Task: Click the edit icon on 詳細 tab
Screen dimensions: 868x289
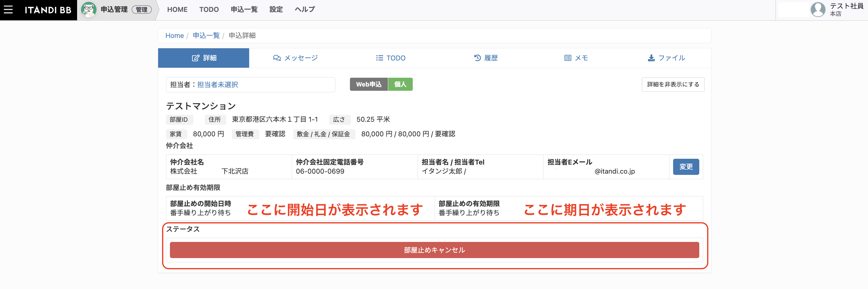Action: click(x=195, y=58)
